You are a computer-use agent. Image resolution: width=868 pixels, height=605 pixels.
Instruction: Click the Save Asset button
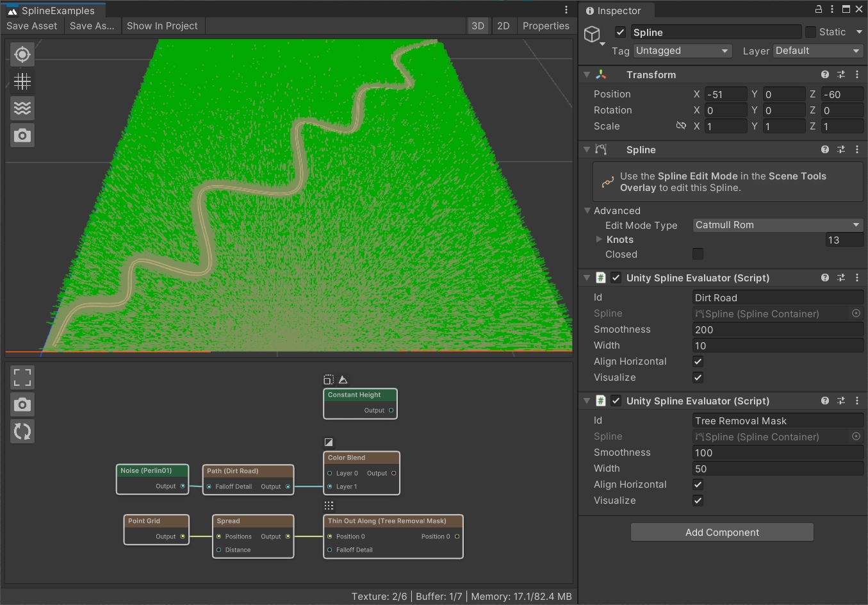tap(32, 26)
